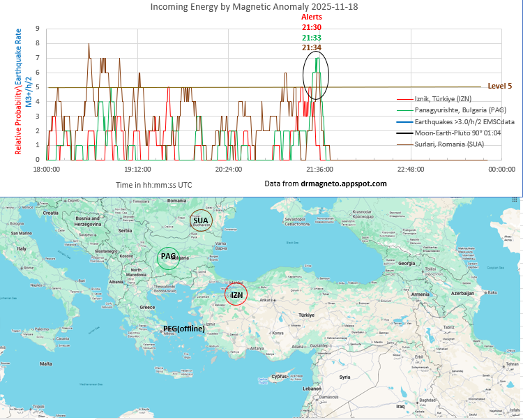Screen dimensions: 523x420
Task: Click the brown line swatch for Surlari legend entry
Action: tap(405, 144)
